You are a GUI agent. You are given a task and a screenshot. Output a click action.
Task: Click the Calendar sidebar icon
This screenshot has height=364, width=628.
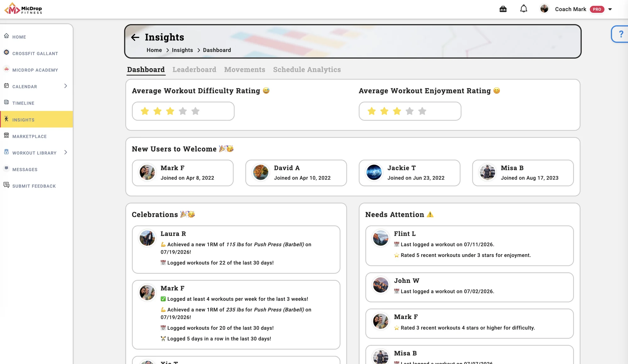coord(6,85)
